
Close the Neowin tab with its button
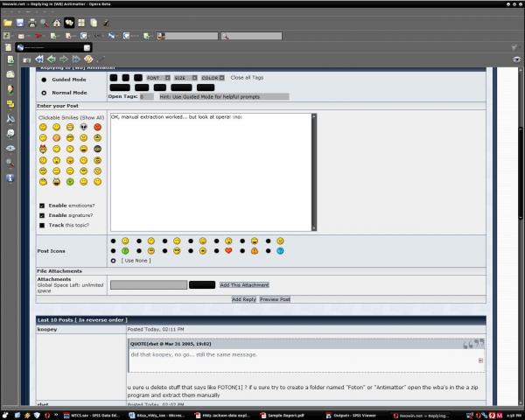(87, 47)
